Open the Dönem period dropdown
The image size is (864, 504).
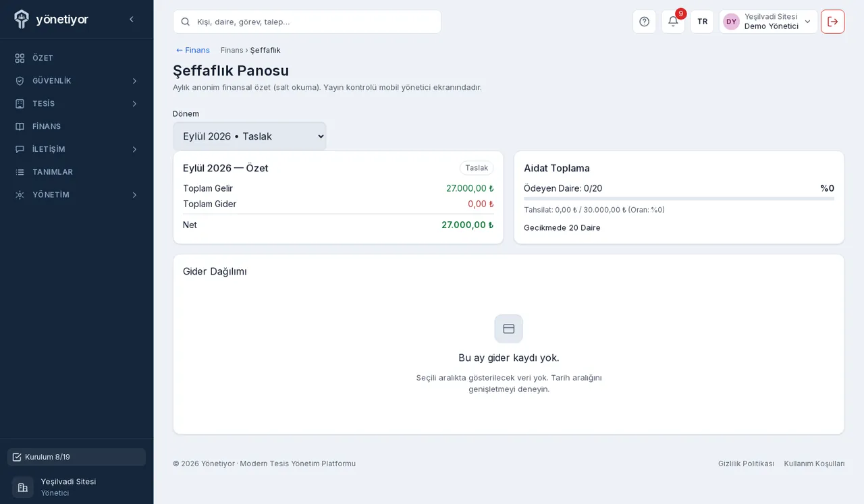point(250,136)
